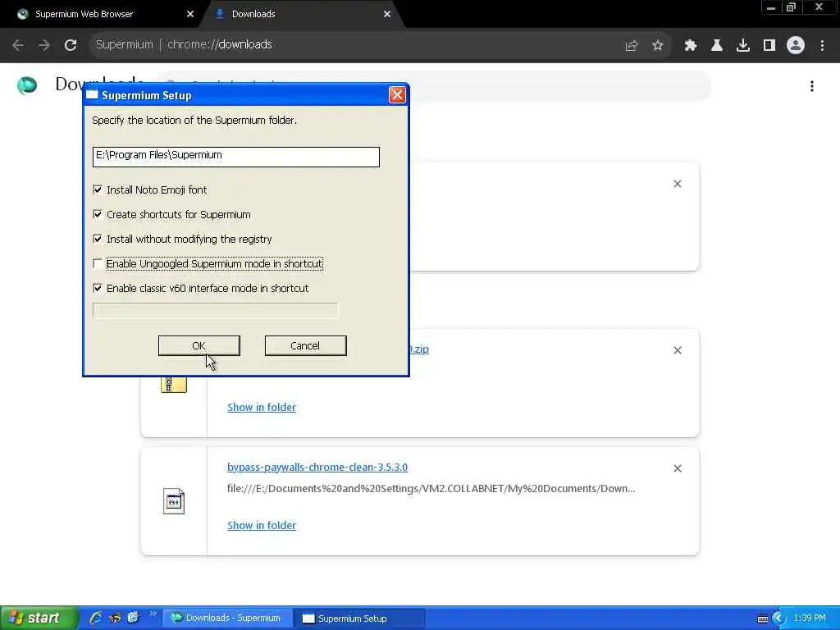The width and height of the screenshot is (840, 630).
Task: Share this page via the share icon
Action: 632,46
